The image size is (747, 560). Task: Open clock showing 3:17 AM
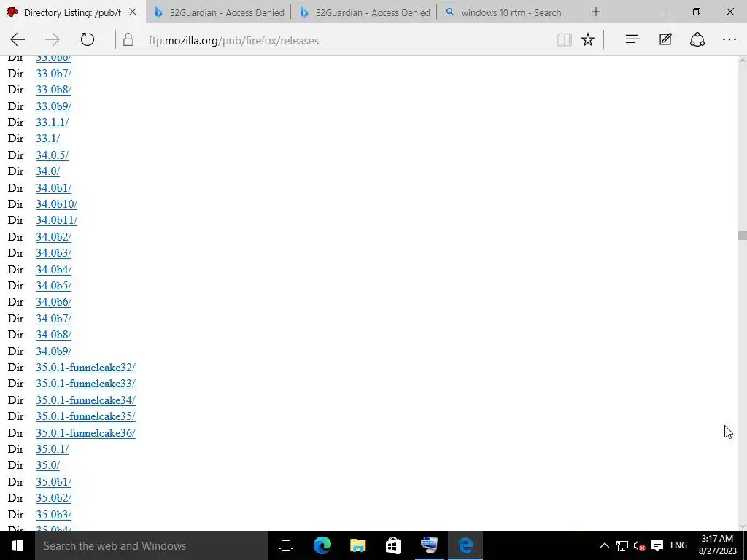[x=718, y=545]
